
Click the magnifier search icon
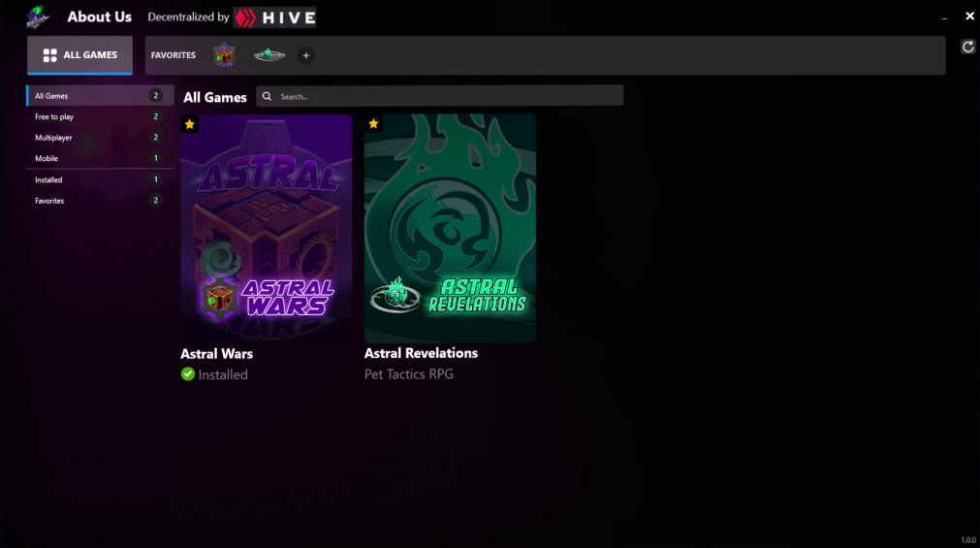click(267, 96)
